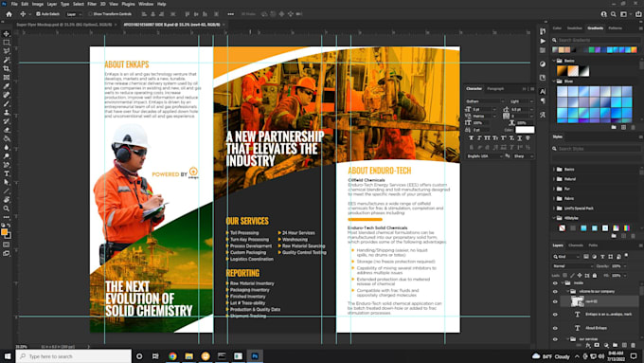
Task: Select the Path Selection tool
Action: pos(7,182)
